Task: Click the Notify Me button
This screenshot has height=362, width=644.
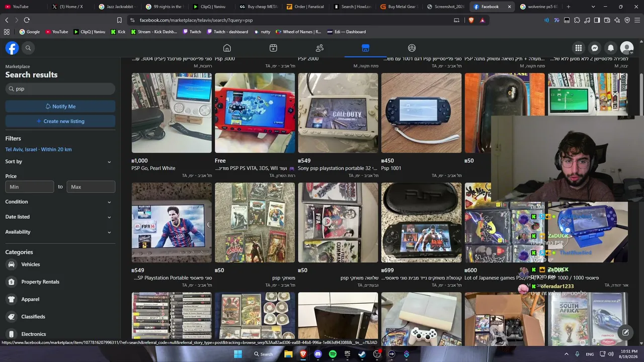Action: pos(60,107)
